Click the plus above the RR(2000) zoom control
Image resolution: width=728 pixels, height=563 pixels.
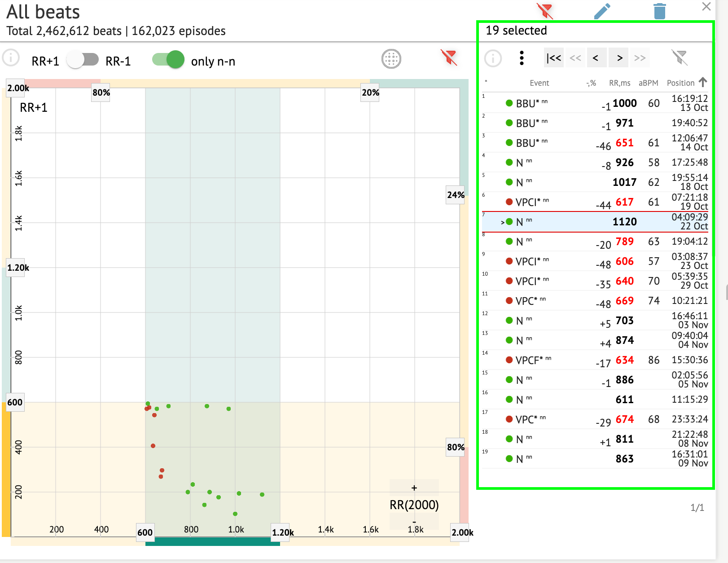pos(414,488)
